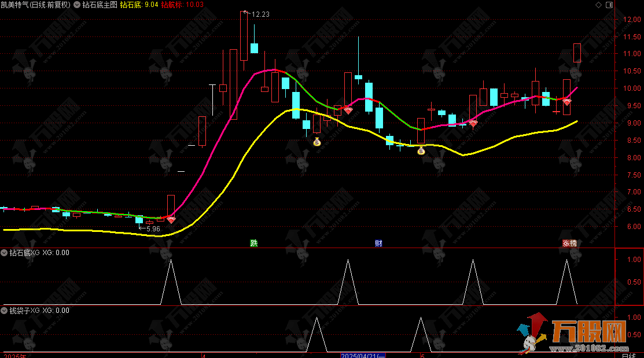Click the tall red candlestick peaking at 12.23
This screenshot has width=644, height=358.
coord(244,36)
